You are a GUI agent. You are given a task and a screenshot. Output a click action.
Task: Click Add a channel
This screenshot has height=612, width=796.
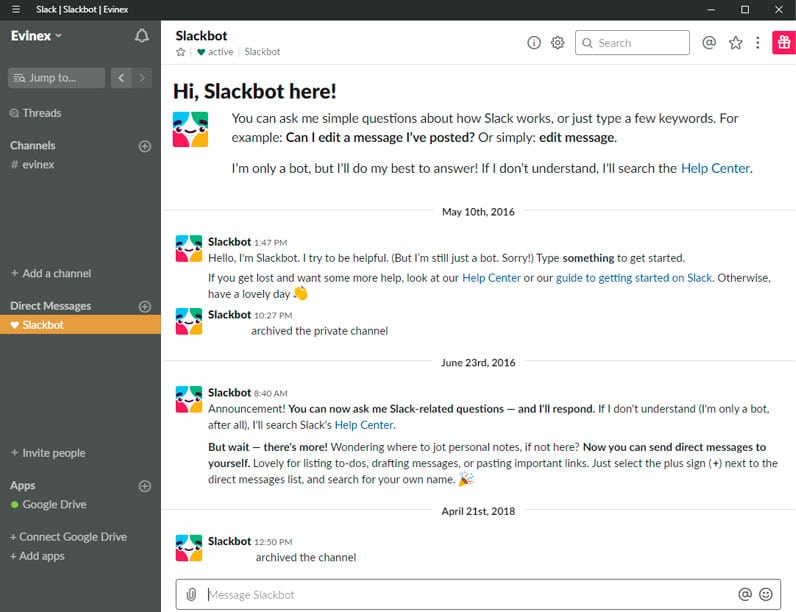51,274
